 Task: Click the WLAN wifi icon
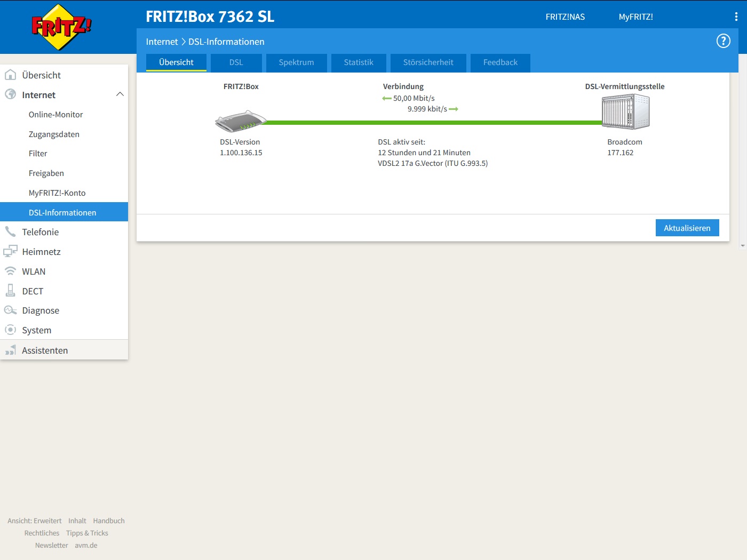click(10, 271)
